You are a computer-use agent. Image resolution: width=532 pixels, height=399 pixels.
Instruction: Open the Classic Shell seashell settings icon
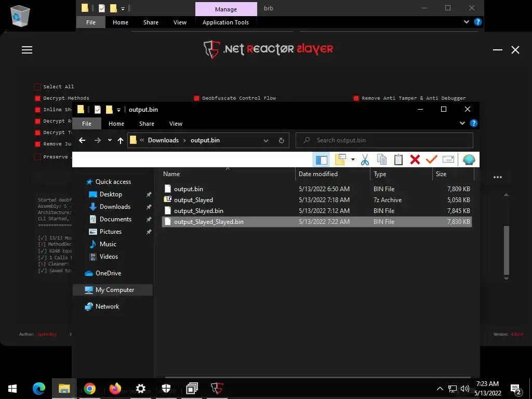(x=469, y=159)
